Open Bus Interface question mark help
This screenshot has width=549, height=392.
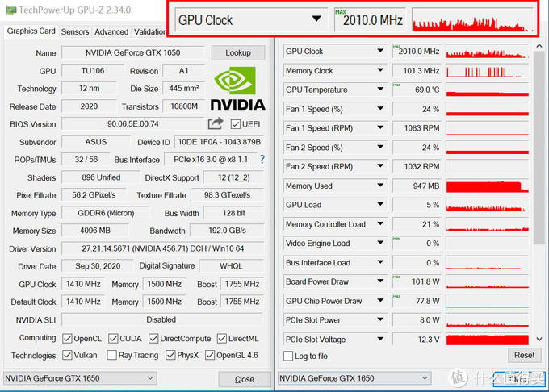click(262, 160)
